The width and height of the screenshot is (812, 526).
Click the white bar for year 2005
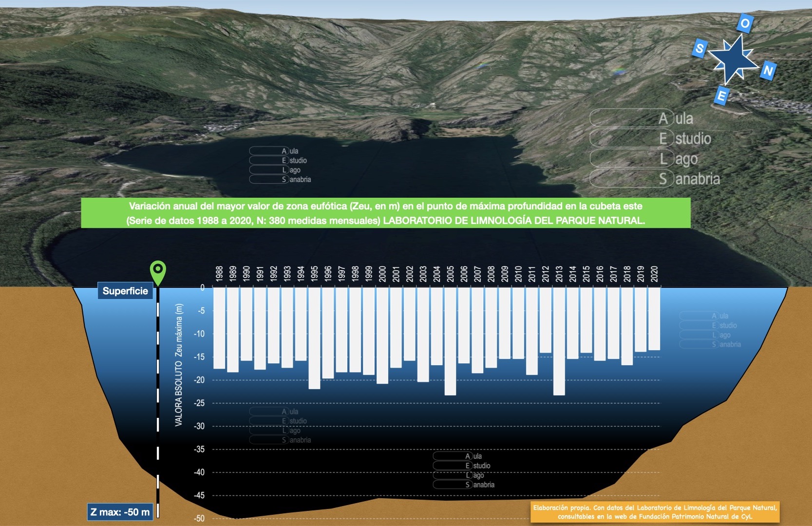point(450,341)
